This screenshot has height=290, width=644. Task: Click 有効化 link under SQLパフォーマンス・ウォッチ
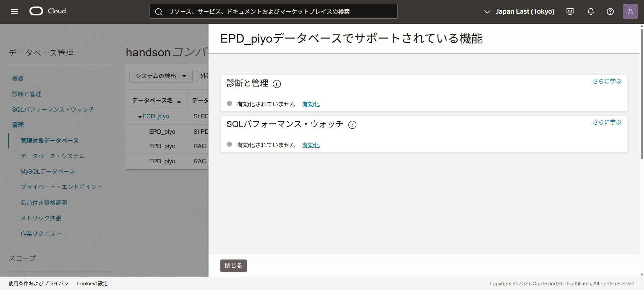311,145
